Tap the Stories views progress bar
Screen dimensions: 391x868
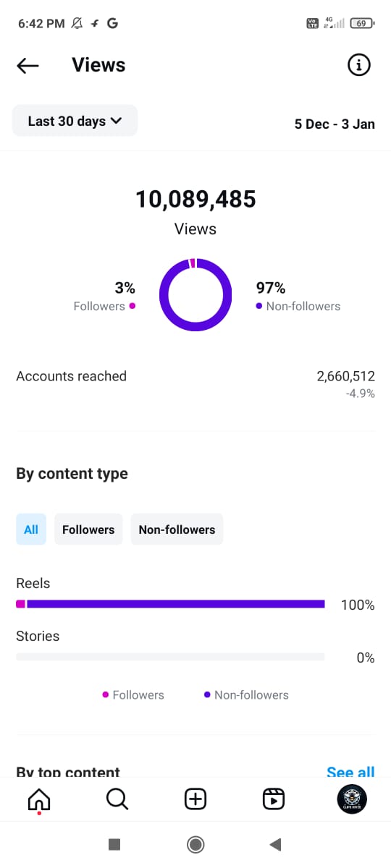pos(170,657)
